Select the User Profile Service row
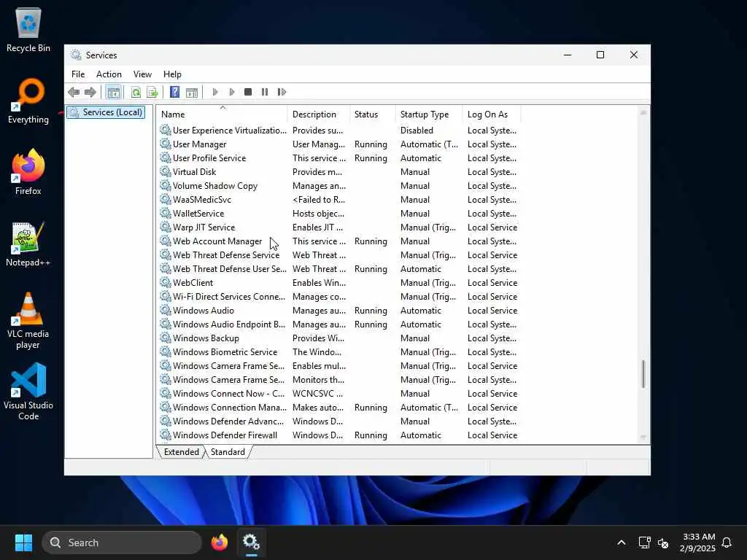Screen dimensions: 747x560 [338, 158]
